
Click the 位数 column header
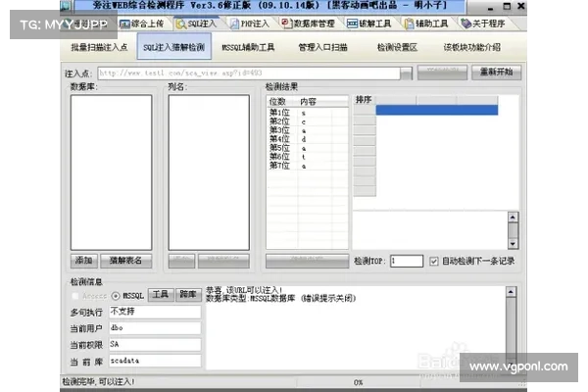(282, 102)
